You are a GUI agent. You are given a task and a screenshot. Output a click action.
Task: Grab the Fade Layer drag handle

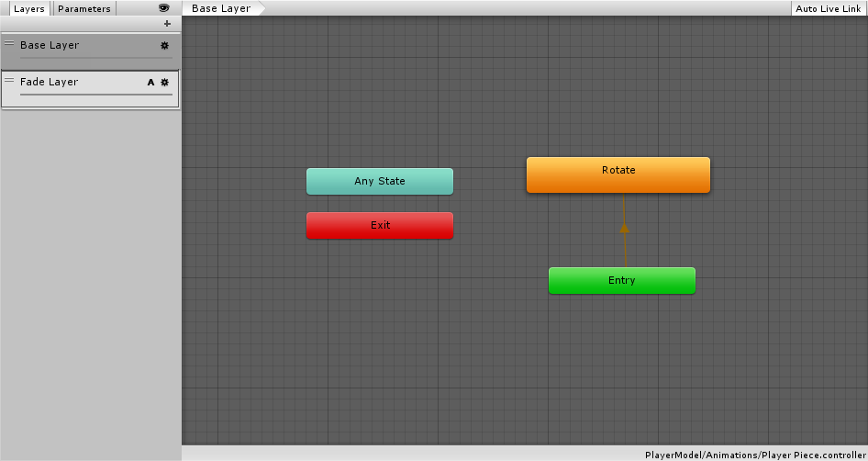[9, 80]
